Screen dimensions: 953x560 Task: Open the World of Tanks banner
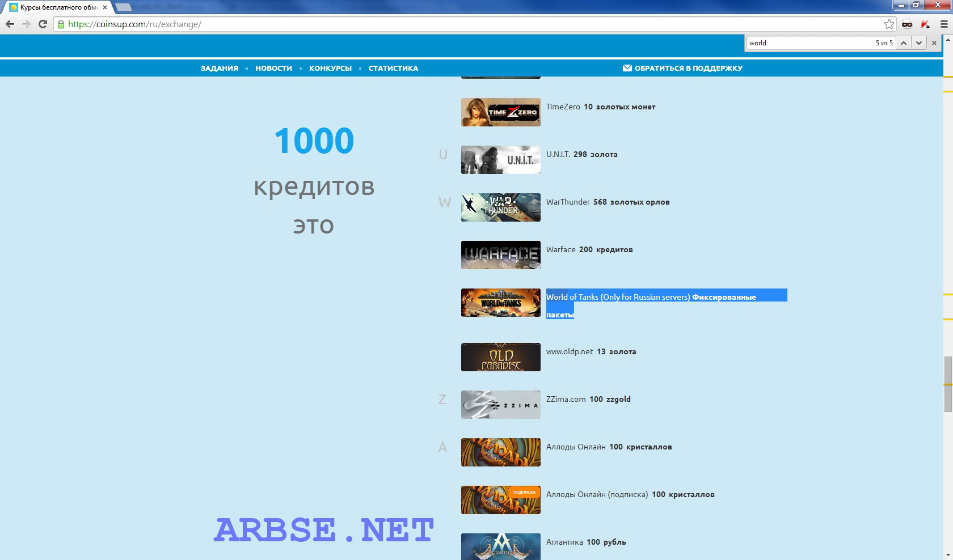point(501,303)
